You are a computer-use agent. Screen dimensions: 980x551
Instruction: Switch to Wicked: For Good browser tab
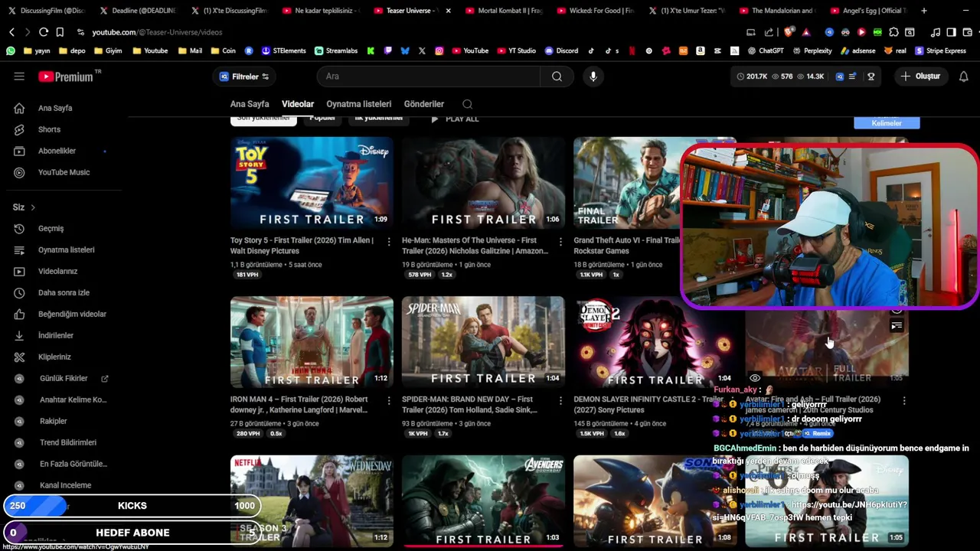(597, 11)
